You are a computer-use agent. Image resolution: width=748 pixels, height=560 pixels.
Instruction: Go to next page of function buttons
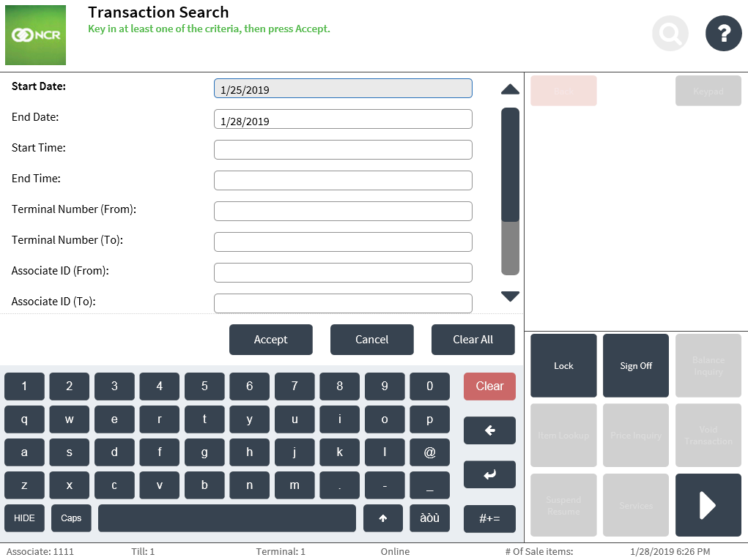pos(708,505)
